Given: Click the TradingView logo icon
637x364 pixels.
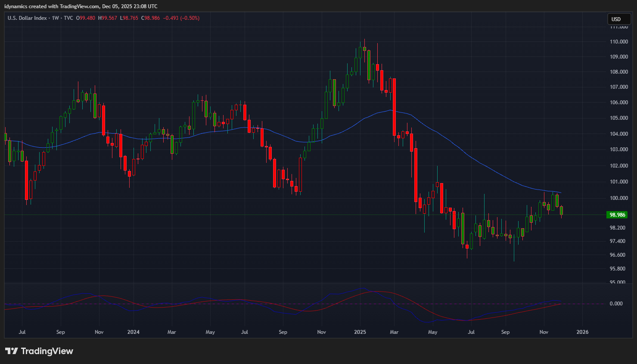Looking at the screenshot, I should (11, 351).
